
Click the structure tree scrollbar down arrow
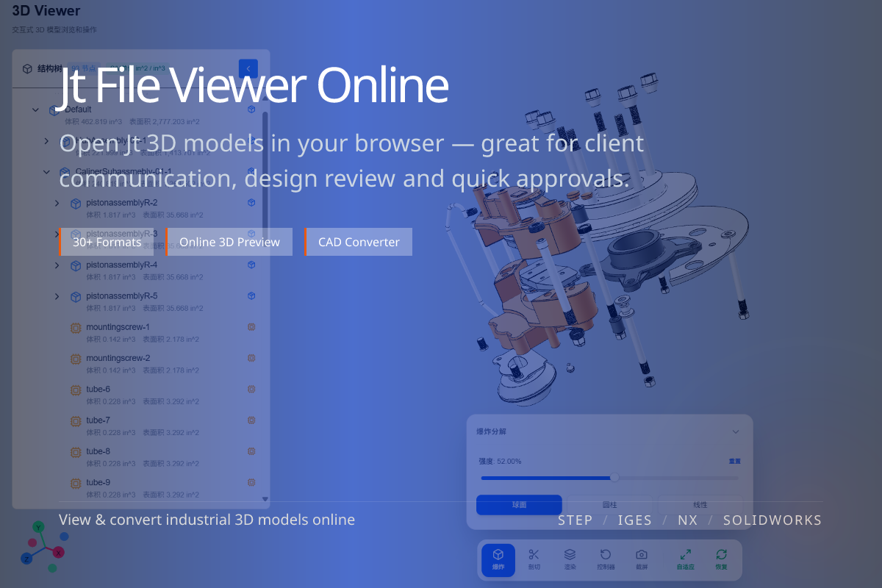[x=265, y=499]
